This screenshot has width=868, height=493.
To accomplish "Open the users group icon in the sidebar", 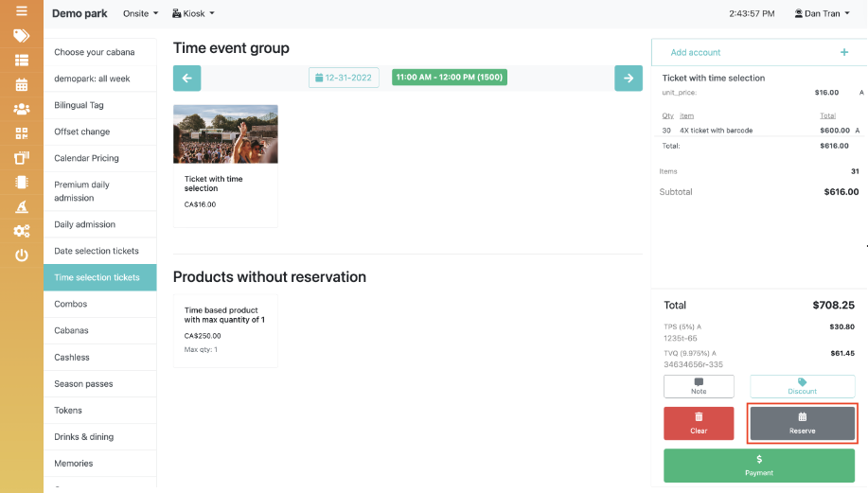I will 21,109.
